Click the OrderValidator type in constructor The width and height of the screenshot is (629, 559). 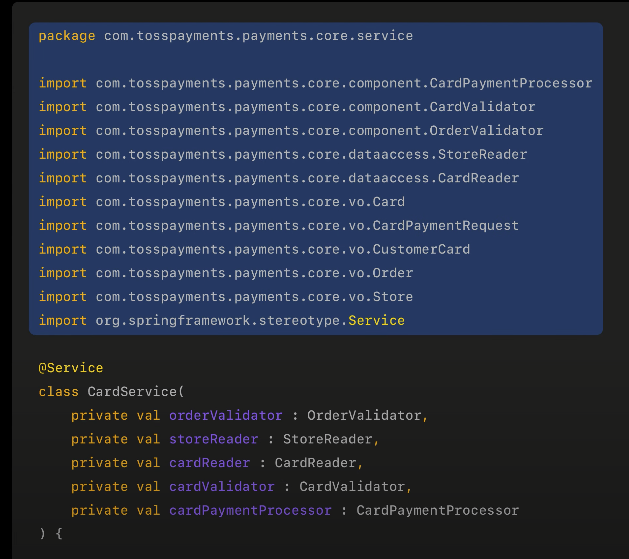click(x=364, y=415)
